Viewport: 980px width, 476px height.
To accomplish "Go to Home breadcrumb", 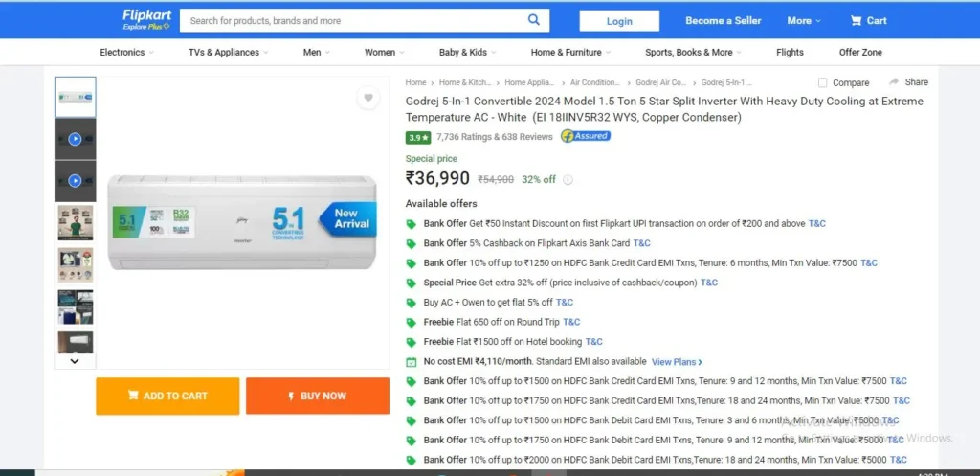I will point(415,82).
